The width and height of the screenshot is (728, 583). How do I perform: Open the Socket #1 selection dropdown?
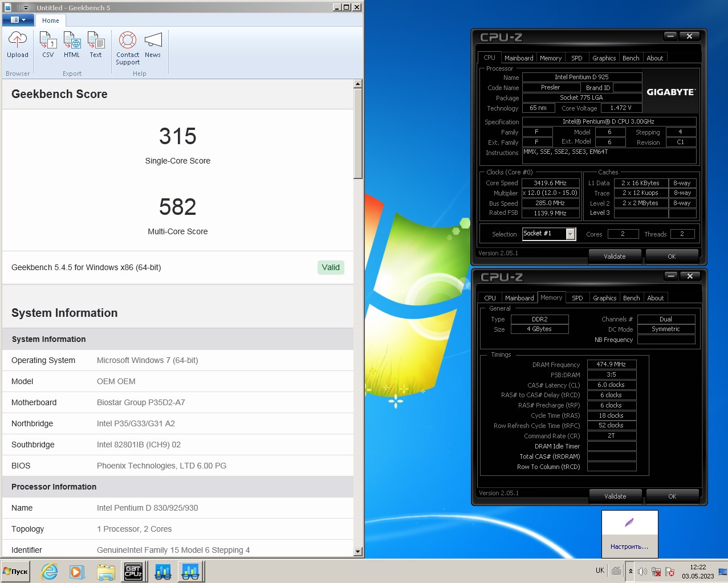click(x=570, y=234)
